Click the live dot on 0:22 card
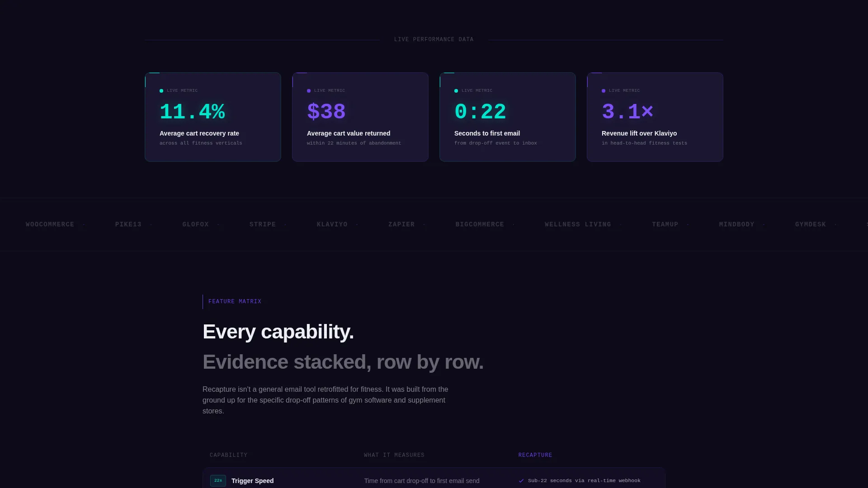The width and height of the screenshot is (868, 488). (456, 91)
